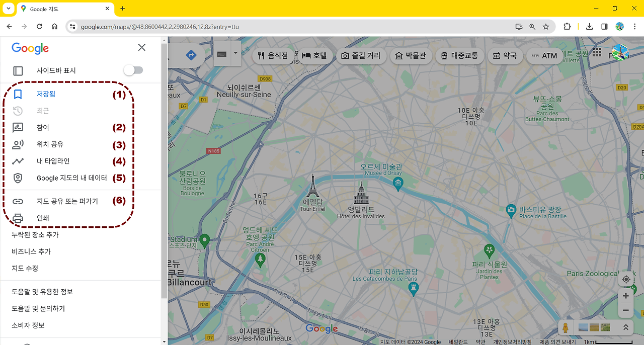Click 지도 수정
Screen dimensions: 644x345
(25, 268)
